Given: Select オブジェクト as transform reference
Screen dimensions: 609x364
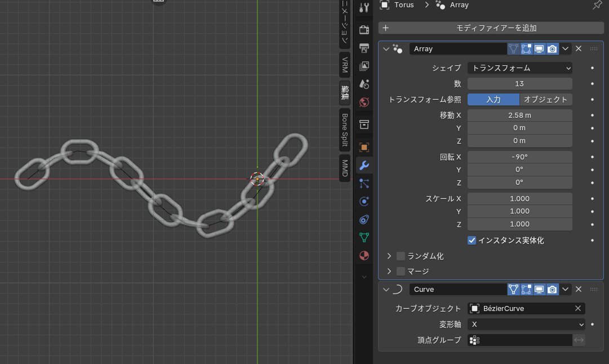Looking at the screenshot, I should (x=545, y=100).
